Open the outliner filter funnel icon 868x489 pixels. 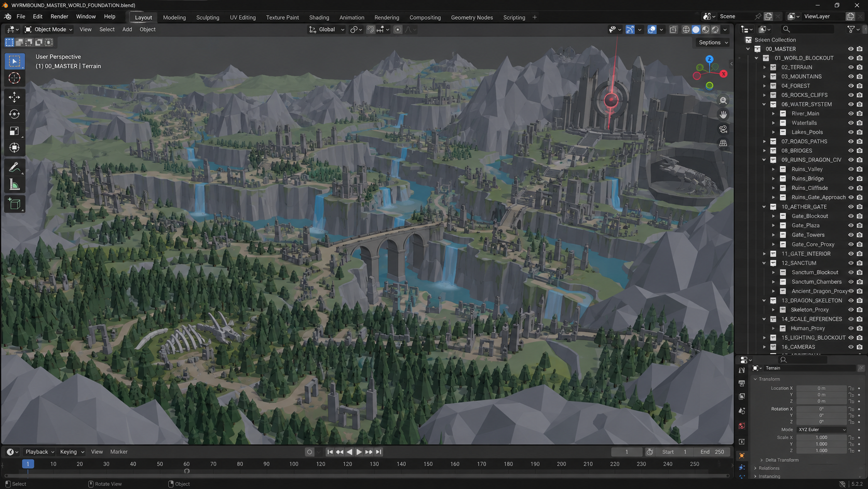click(851, 30)
